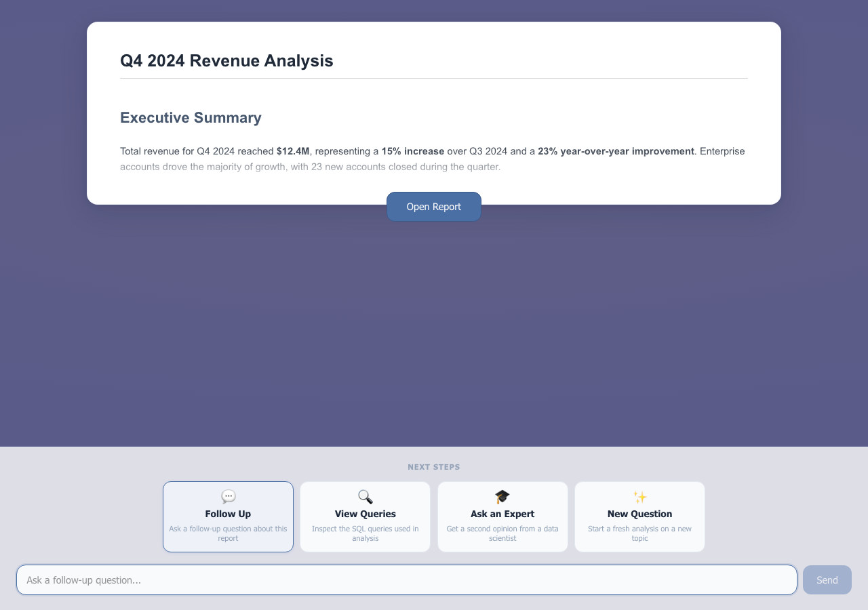The height and width of the screenshot is (610, 868).
Task: Click the "23% year-over-year improvement" bold text
Action: tap(616, 151)
